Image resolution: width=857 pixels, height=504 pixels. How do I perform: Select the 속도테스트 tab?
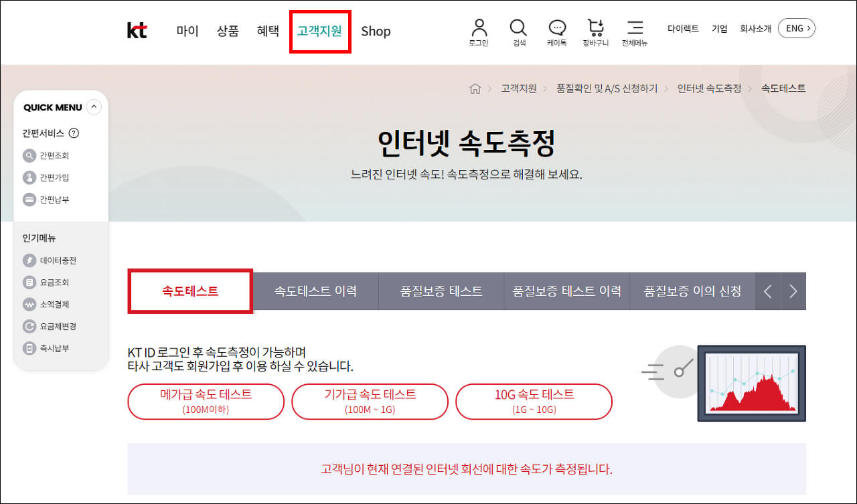coord(190,291)
